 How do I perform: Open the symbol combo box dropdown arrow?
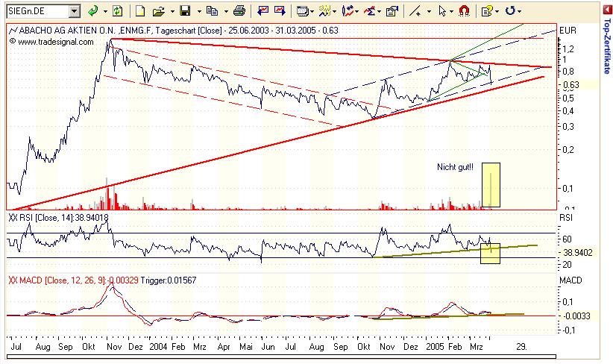point(75,11)
